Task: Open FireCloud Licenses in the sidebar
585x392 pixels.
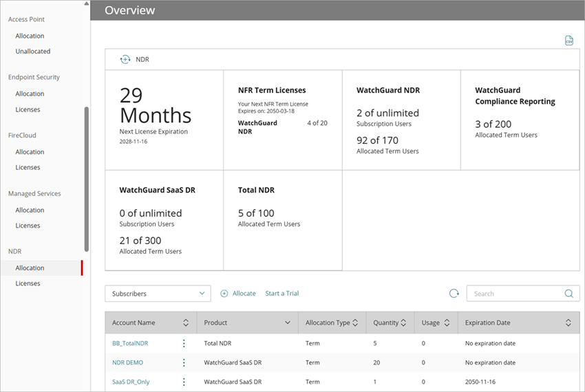Action: pyautogui.click(x=28, y=167)
